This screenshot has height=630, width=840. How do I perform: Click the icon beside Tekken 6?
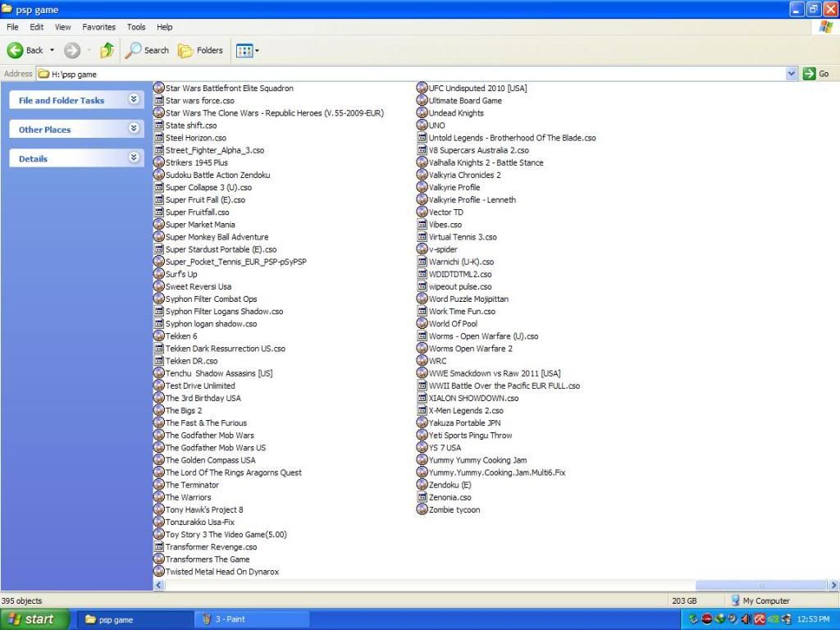click(158, 336)
